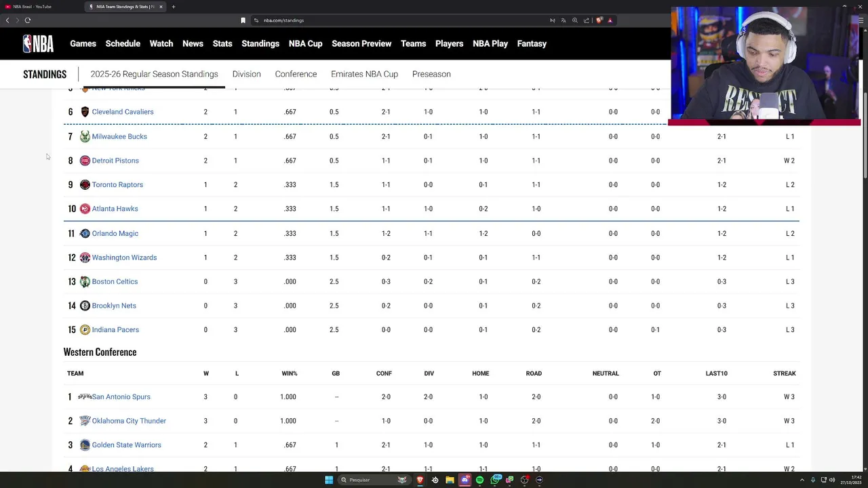Switch to the Preseason tab
This screenshot has height=488, width=868.
tap(431, 74)
